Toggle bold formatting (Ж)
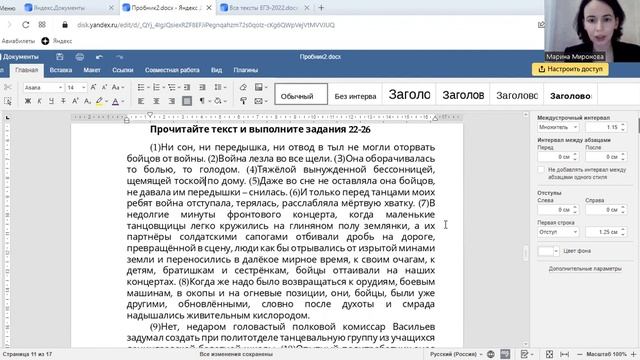The width and height of the screenshot is (640, 360). 28,101
